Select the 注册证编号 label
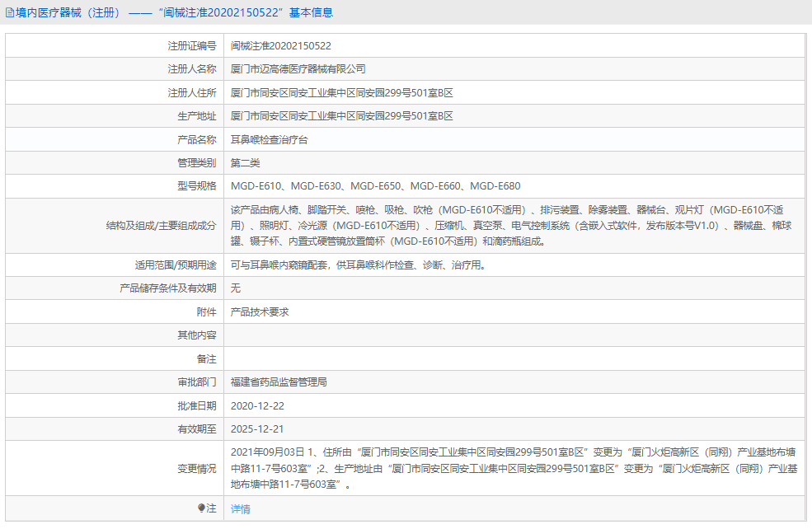Image resolution: width=812 pixels, height=529 pixels. pos(191,46)
